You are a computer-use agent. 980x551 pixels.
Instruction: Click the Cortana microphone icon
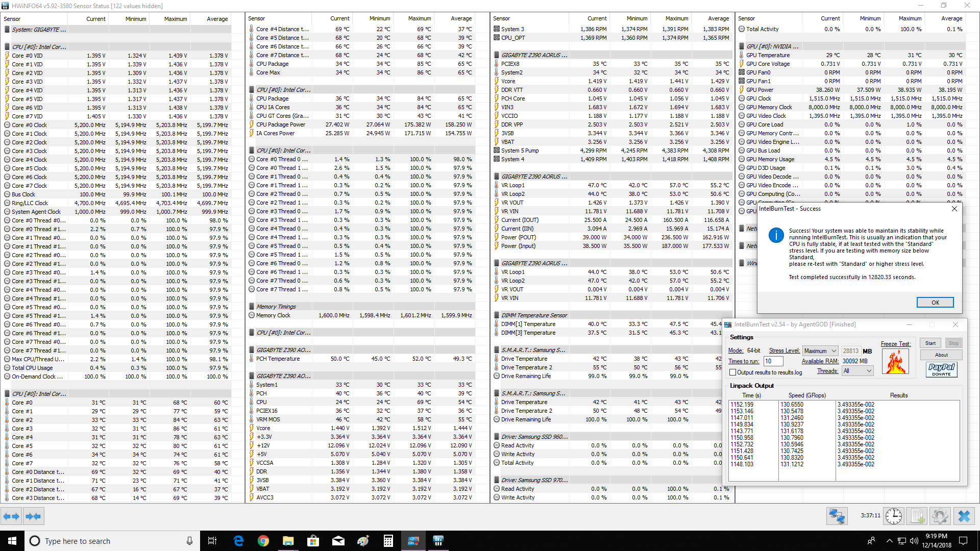[x=189, y=541]
